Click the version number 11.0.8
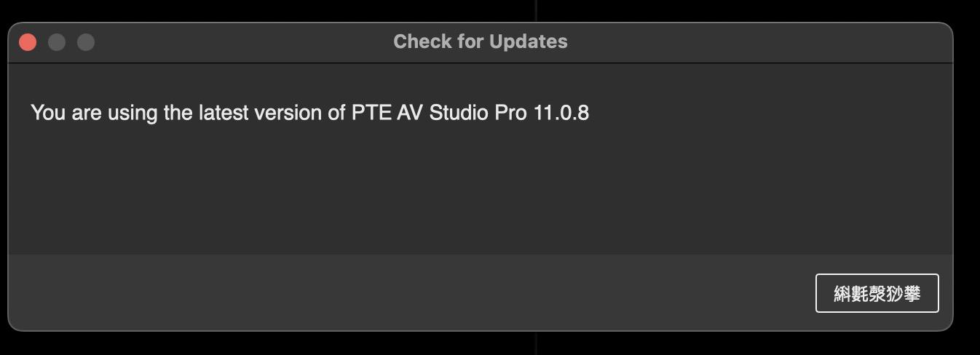The height and width of the screenshot is (355, 980). [x=561, y=113]
